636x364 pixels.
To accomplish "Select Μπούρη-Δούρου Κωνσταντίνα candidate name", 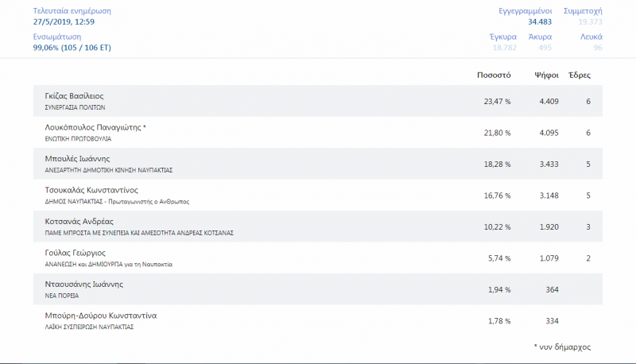I will 101,316.
